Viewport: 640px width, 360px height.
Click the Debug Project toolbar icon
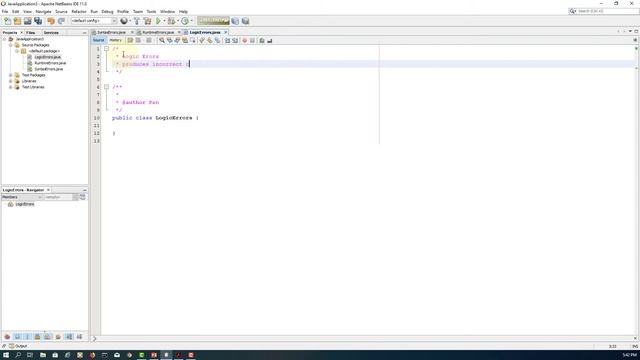point(171,21)
